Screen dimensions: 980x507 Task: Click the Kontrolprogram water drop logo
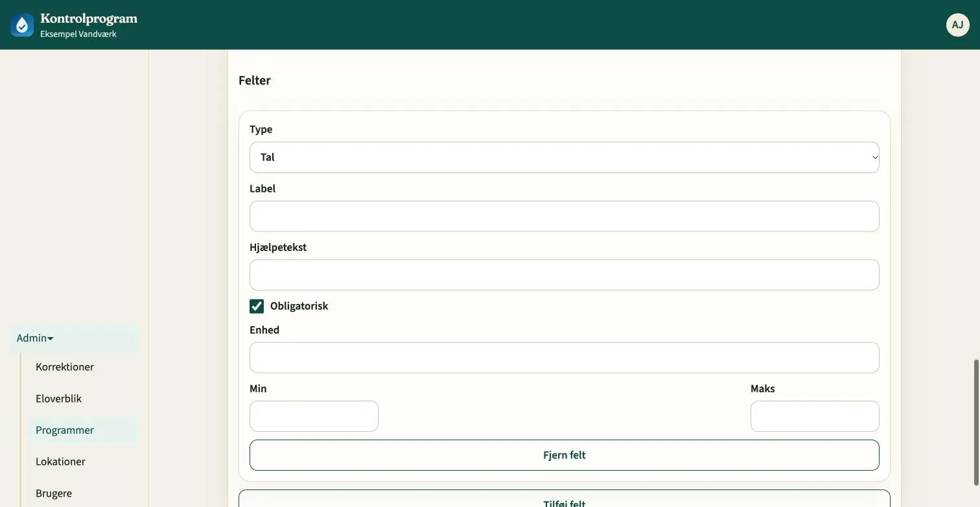(x=22, y=25)
